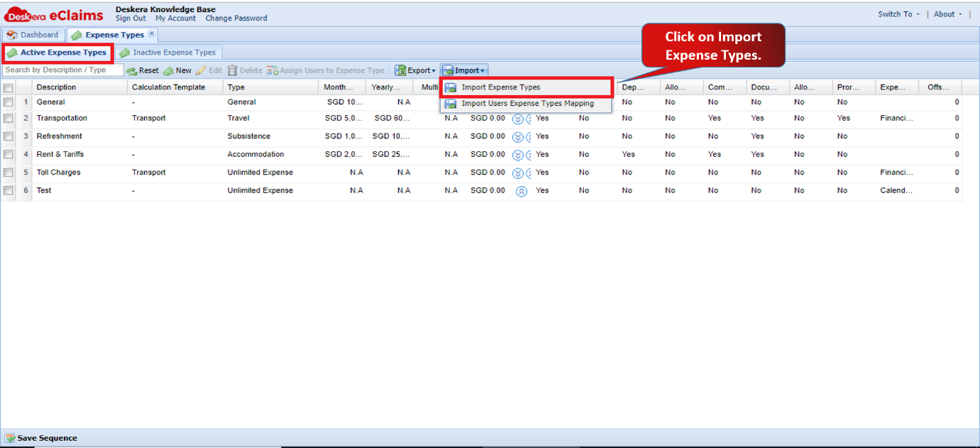980x448 pixels.
Task: Select Import Users Expense Types Mapping
Action: tap(526, 104)
